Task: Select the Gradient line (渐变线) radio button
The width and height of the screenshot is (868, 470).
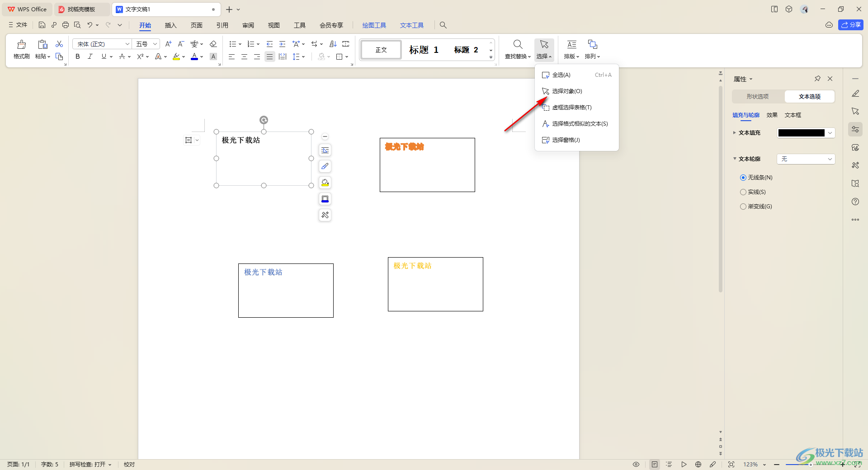Action: pyautogui.click(x=743, y=207)
